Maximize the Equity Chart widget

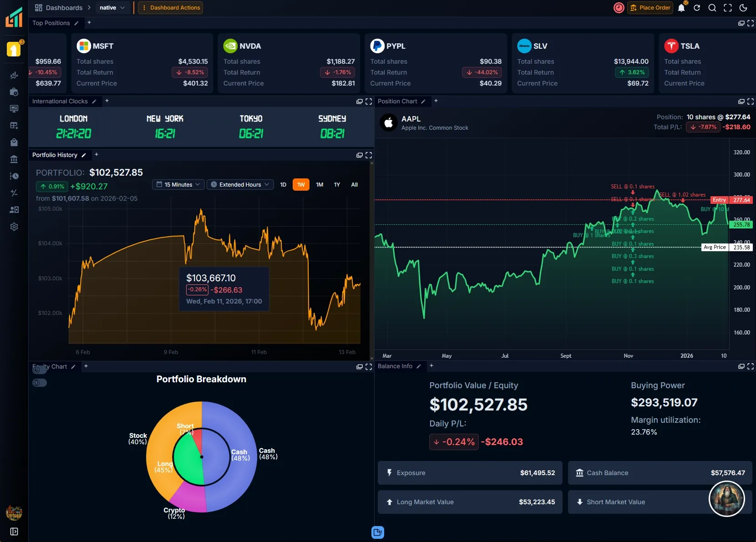[369, 367]
